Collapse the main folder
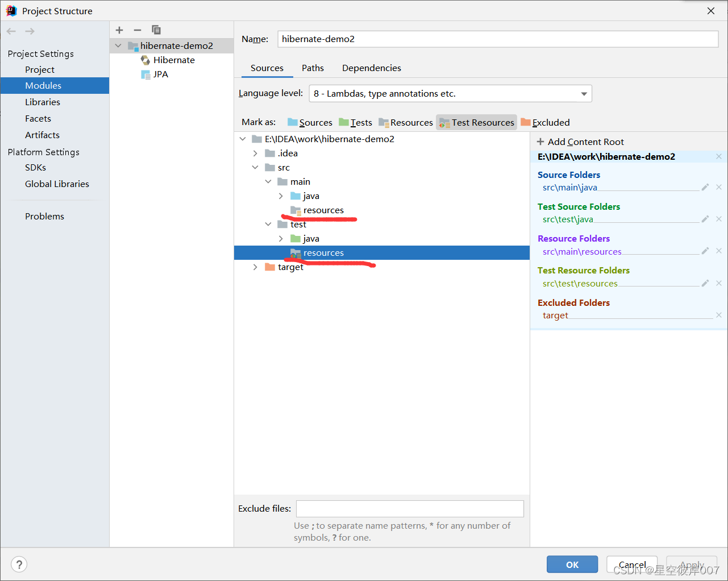Image resolution: width=728 pixels, height=581 pixels. [x=268, y=181]
